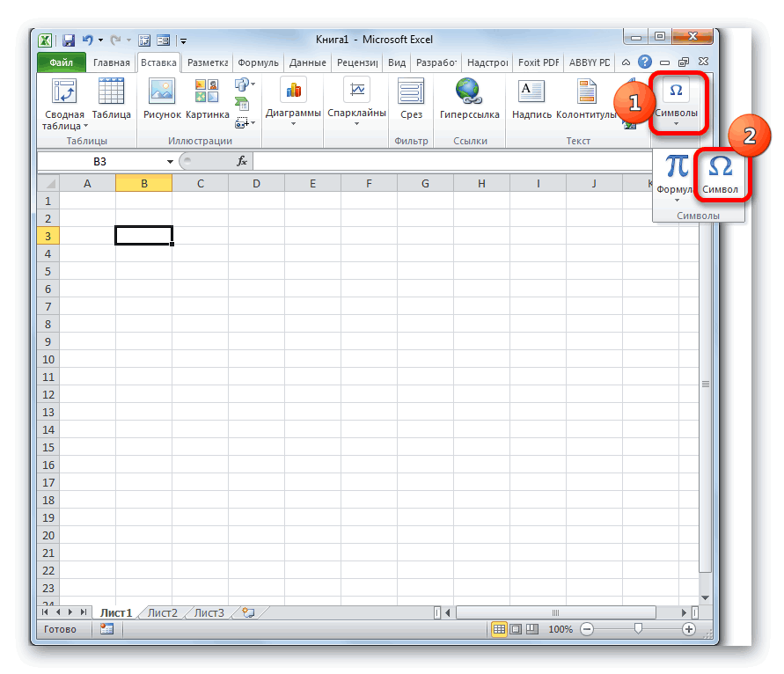784x674 pixels.
Task: Expand the Символы group dropdown
Action: [x=676, y=102]
